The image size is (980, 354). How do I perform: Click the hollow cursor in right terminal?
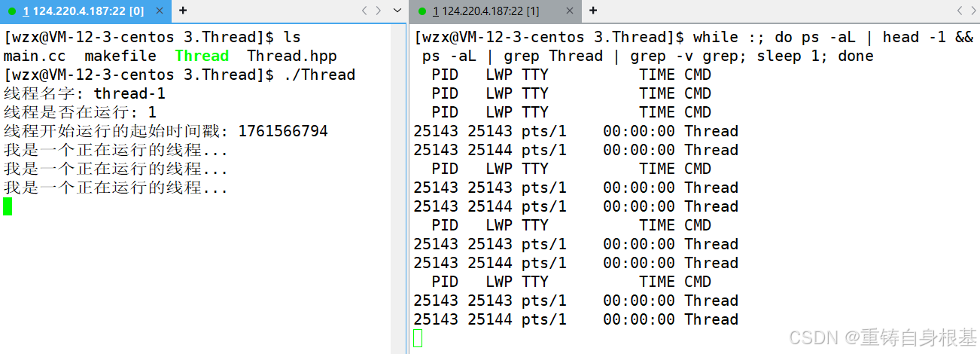pos(418,338)
